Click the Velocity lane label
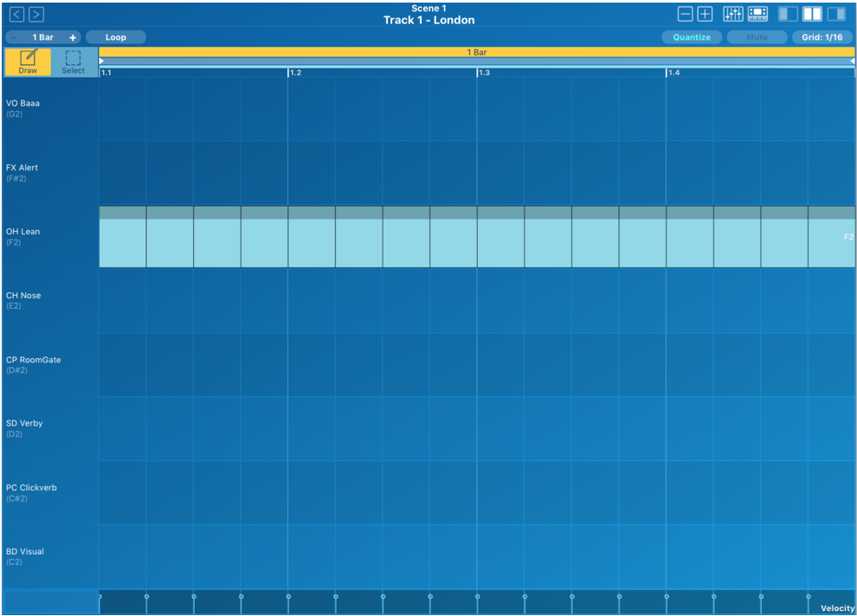This screenshot has height=616, width=857. click(837, 608)
